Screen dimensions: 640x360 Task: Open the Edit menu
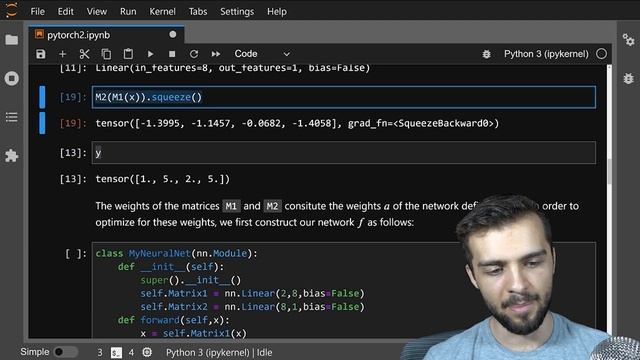[x=65, y=11]
